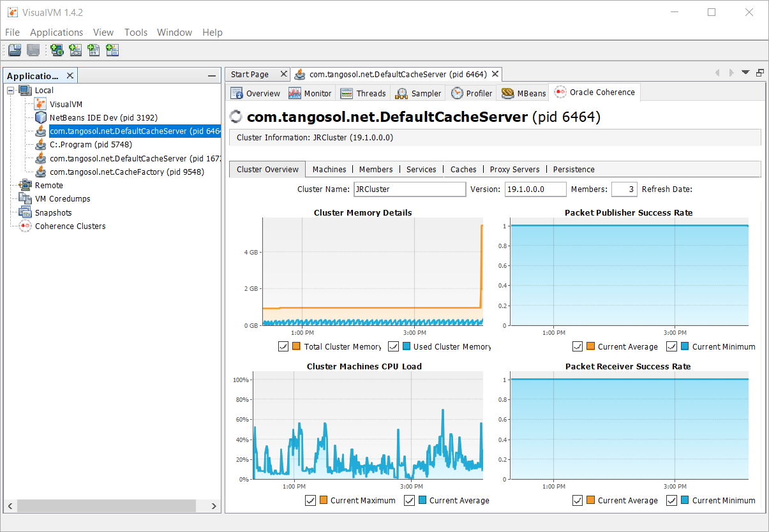The image size is (769, 532).
Task: Click the Monitor tab chart icon
Action: point(295,93)
